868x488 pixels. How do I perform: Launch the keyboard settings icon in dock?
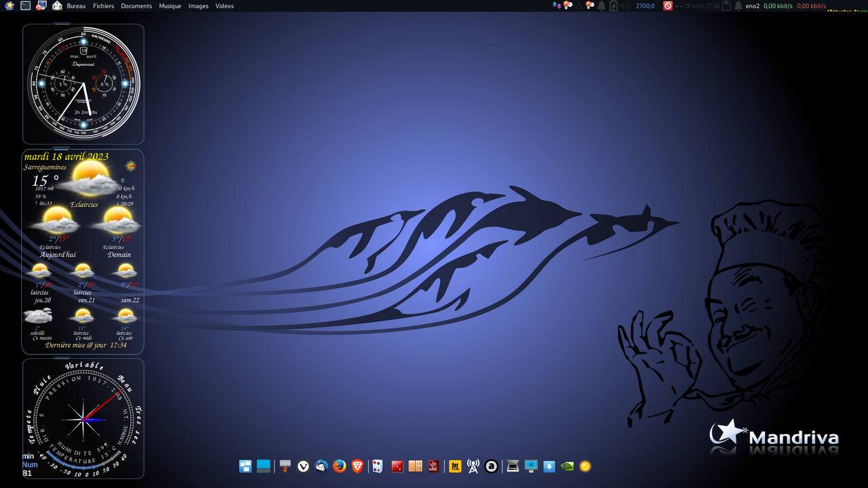coord(285,466)
